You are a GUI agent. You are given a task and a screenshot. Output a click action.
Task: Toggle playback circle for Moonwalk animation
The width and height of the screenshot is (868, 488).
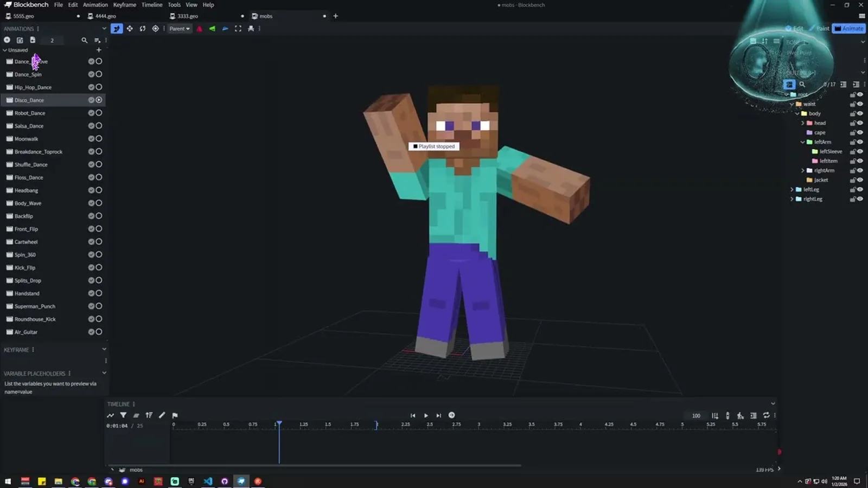[x=99, y=139]
